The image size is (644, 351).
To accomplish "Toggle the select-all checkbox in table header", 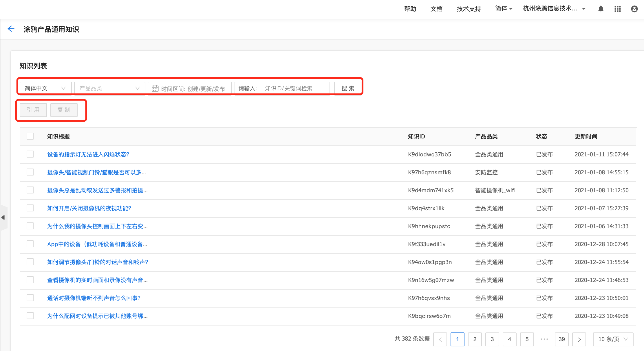I will (30, 136).
